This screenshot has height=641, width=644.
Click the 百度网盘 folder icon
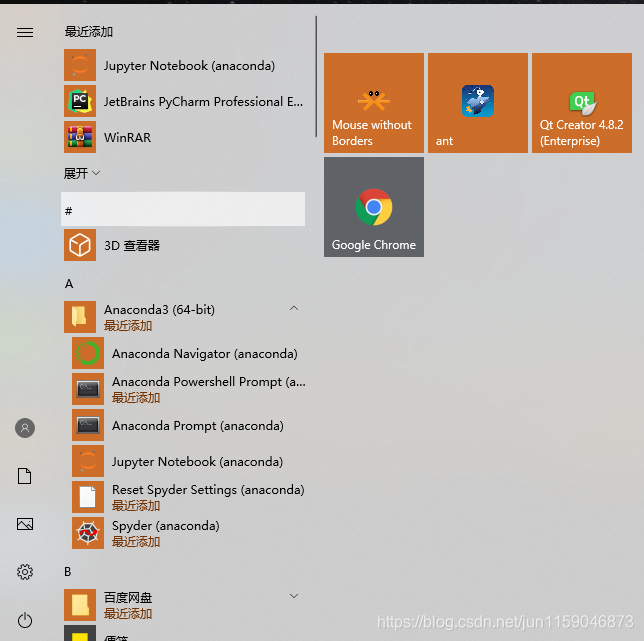(80, 605)
